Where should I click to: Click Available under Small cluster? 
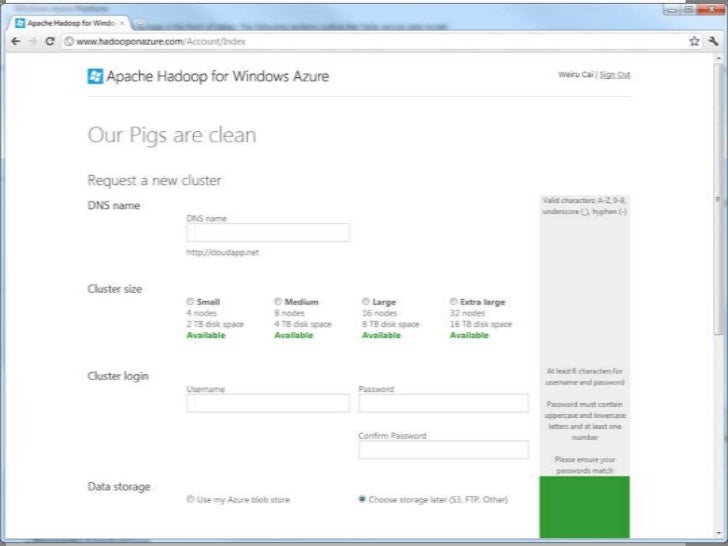point(206,335)
